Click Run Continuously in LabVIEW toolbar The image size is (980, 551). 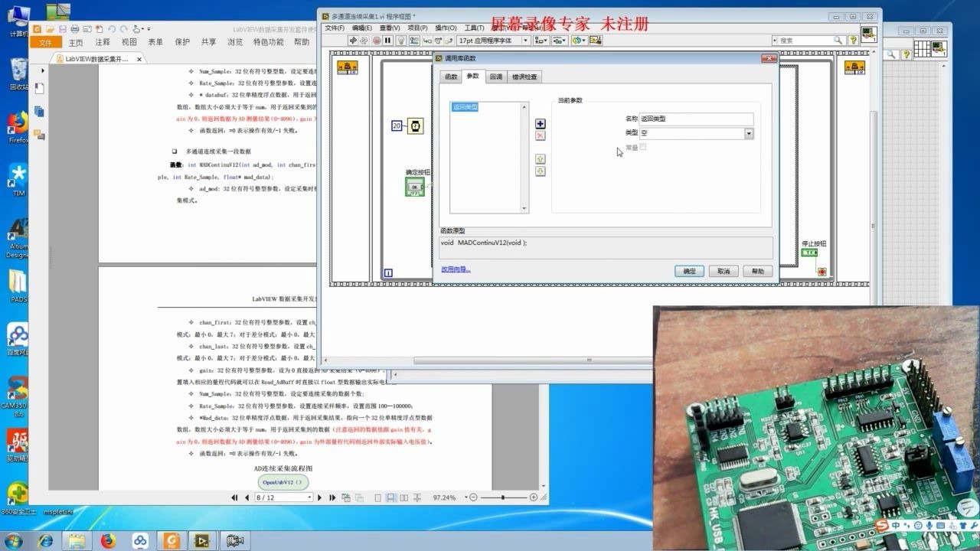(364, 40)
